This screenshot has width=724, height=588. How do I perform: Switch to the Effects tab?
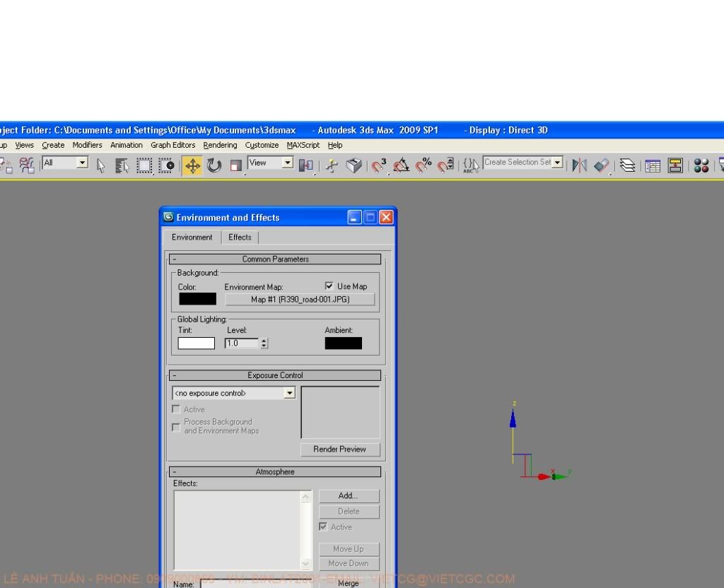tap(240, 237)
